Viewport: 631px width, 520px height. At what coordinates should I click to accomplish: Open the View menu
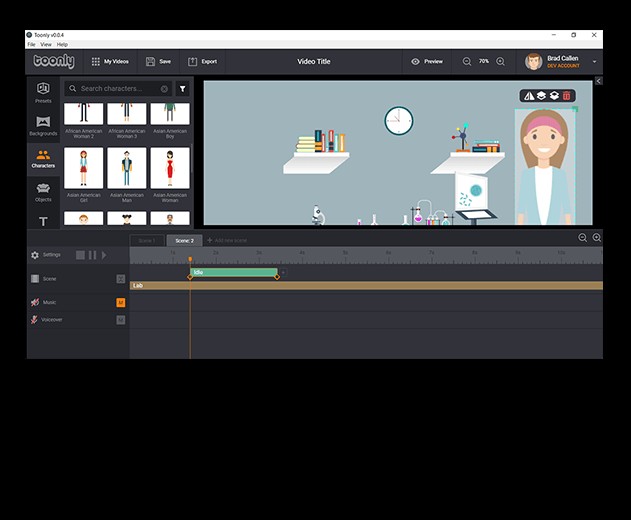(46, 44)
